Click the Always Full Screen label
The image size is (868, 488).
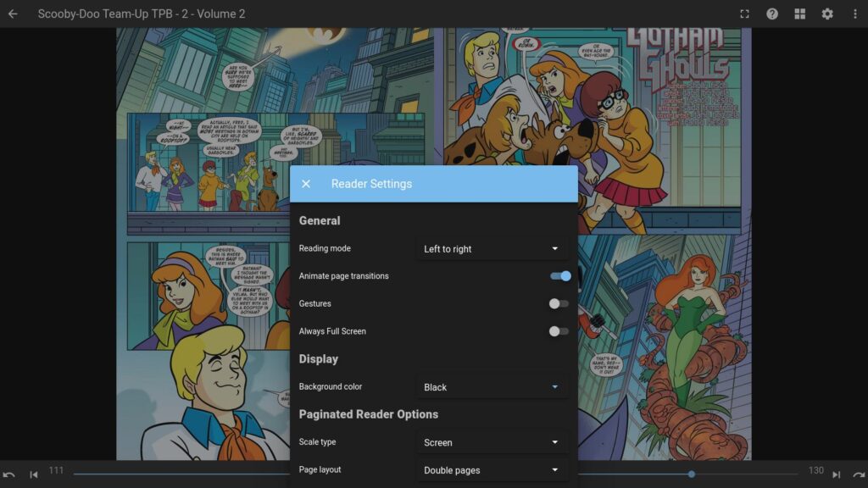coord(332,331)
